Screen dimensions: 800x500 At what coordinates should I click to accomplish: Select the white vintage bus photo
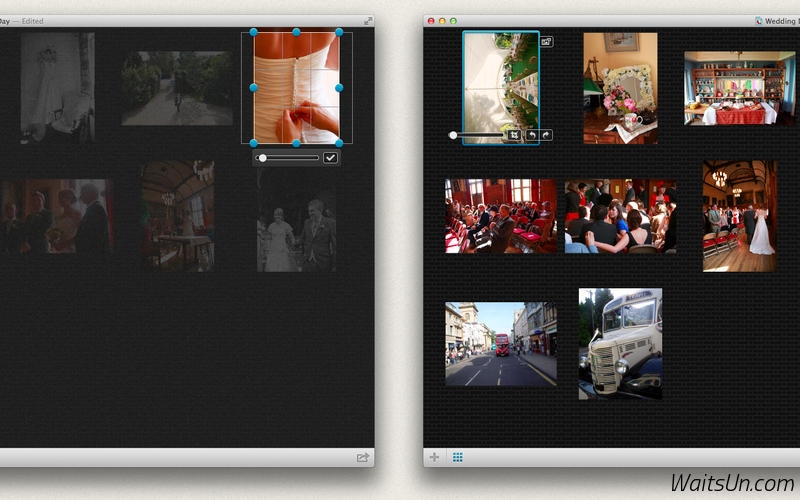click(x=620, y=344)
